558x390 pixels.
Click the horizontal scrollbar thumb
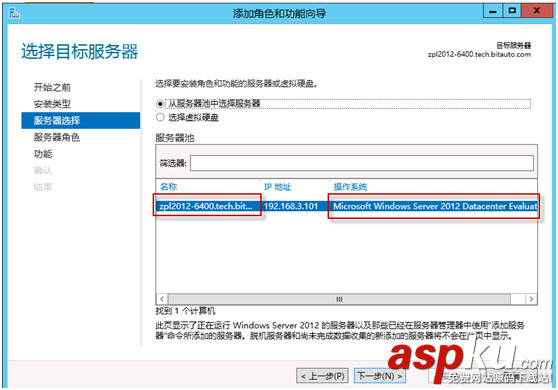[339, 299]
